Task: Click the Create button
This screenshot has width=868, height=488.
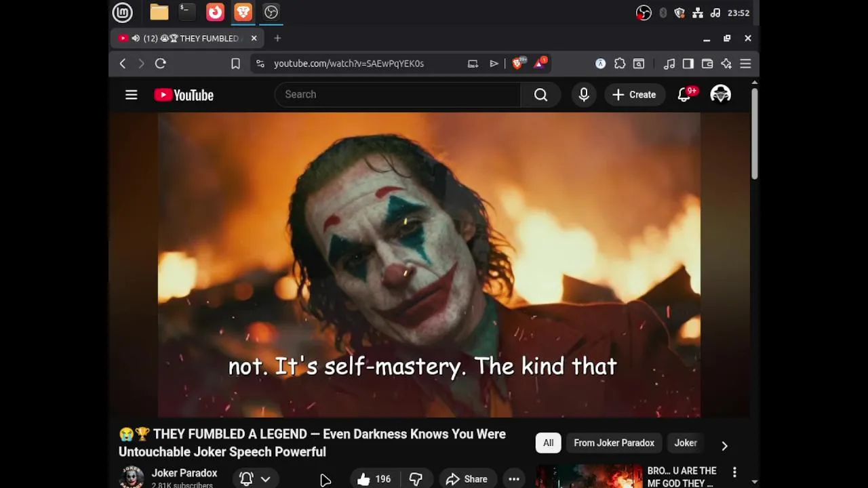Action: 635,95
